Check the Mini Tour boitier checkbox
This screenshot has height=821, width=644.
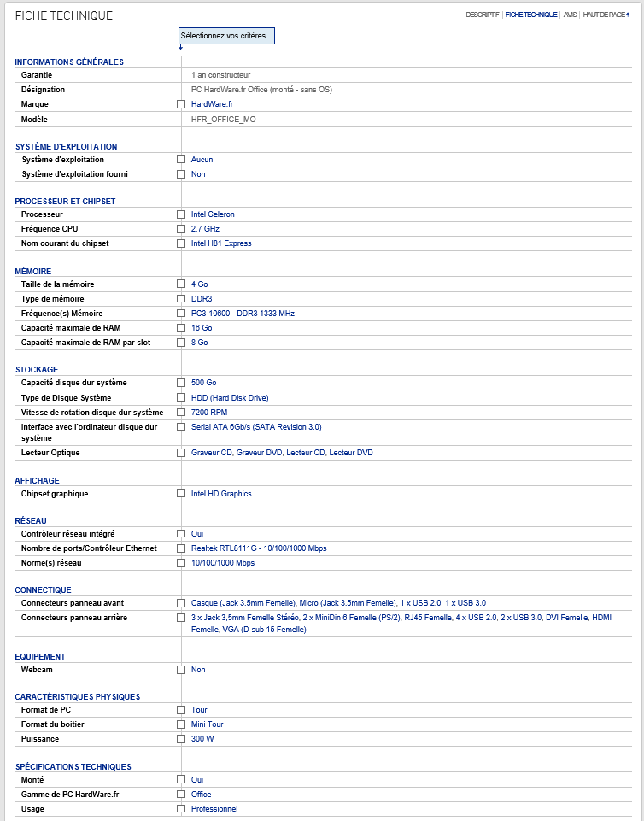click(x=181, y=724)
